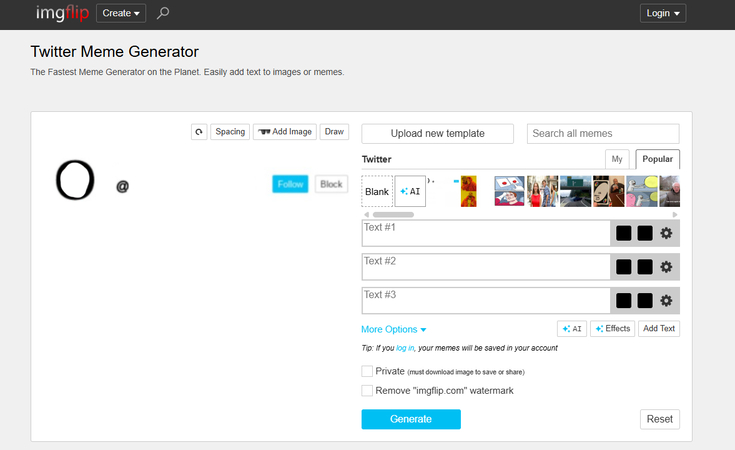This screenshot has height=450, width=735.
Task: Open the search magnifier in header
Action: 163,13
